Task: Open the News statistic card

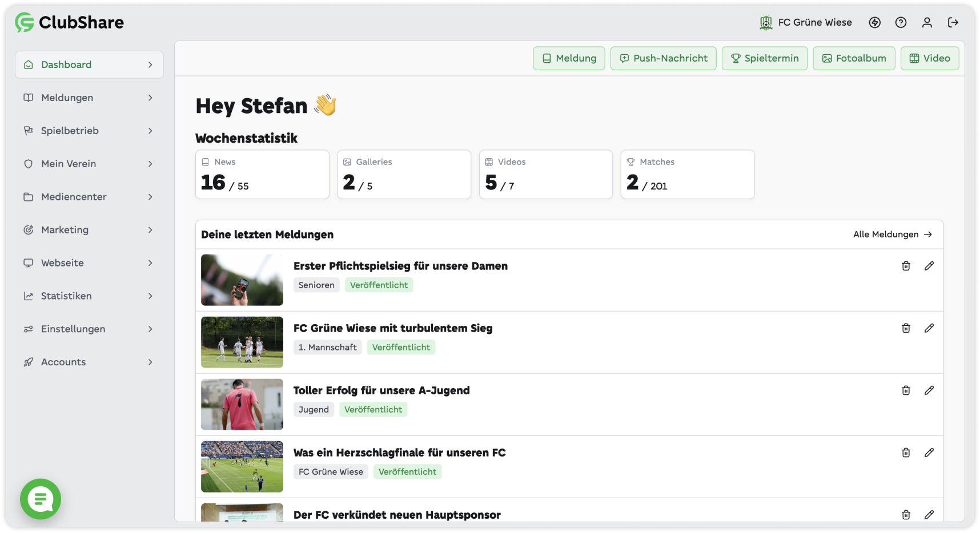Action: pyautogui.click(x=262, y=175)
